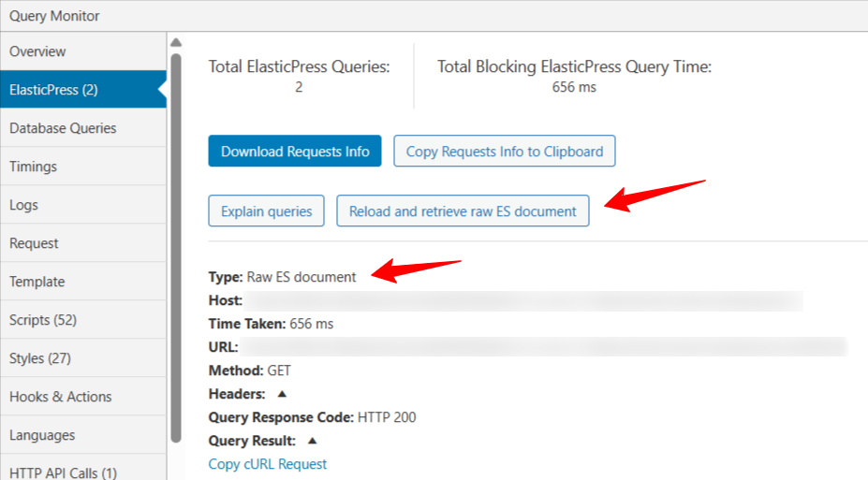Screen dimensions: 868x480
Task: View the Template panel
Action: tap(37, 282)
